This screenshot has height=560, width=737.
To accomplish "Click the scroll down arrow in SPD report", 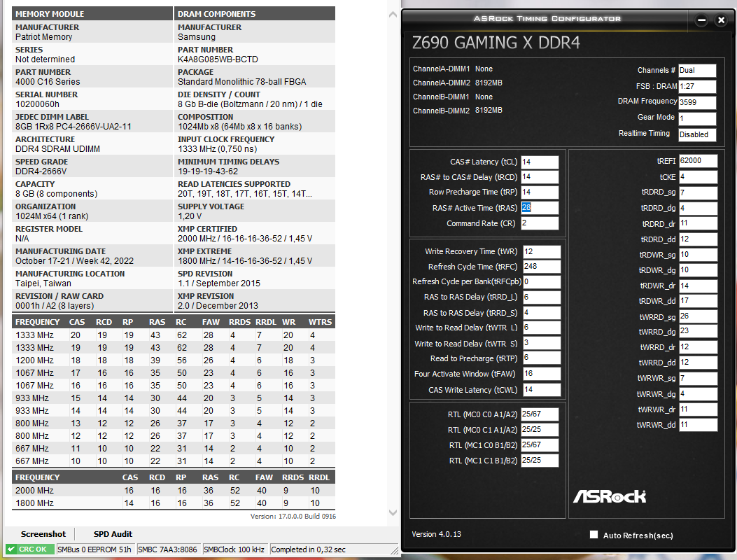I will point(393,512).
